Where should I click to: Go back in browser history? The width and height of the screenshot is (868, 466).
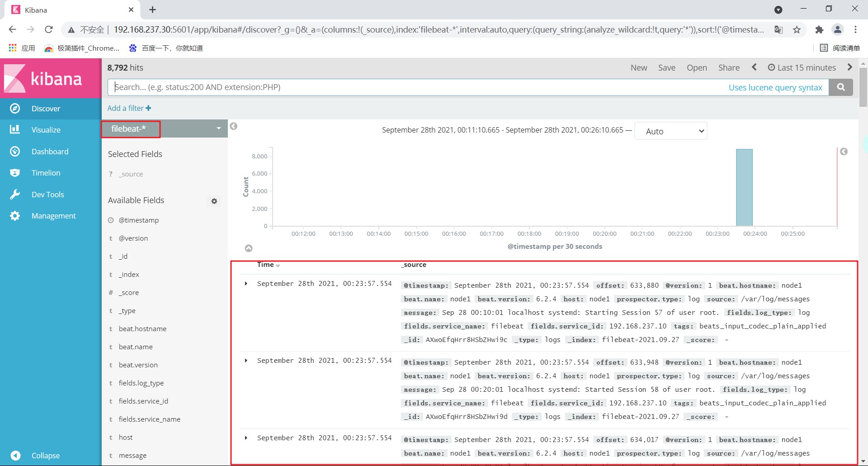(x=12, y=30)
